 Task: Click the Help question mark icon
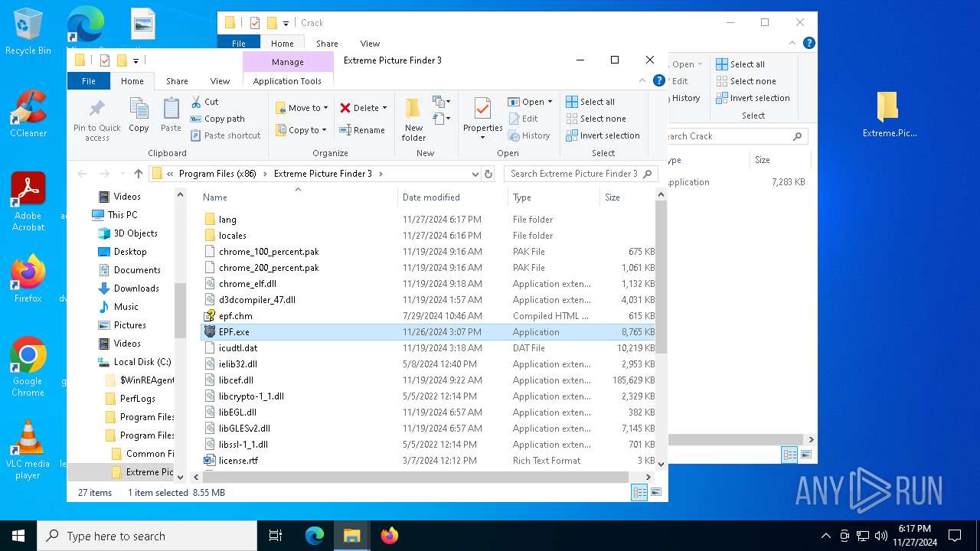click(x=659, y=80)
